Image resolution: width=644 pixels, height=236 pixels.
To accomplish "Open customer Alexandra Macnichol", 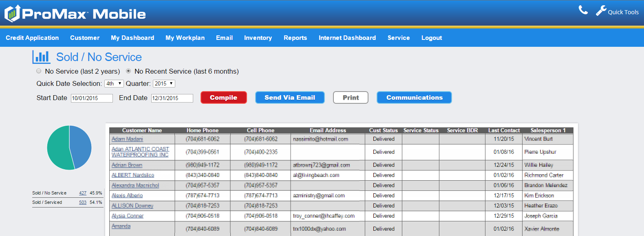I will pyautogui.click(x=135, y=186).
